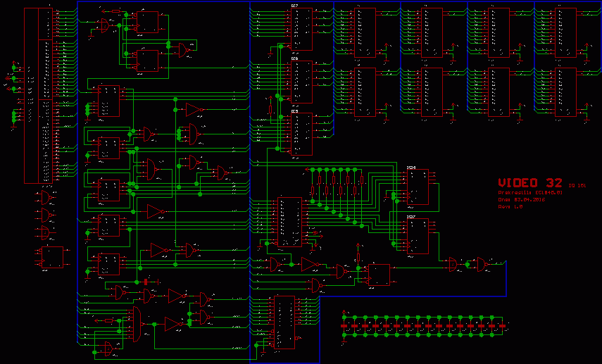Select the lower chip right of resistor array
602x364 pixels.
coord(417,236)
